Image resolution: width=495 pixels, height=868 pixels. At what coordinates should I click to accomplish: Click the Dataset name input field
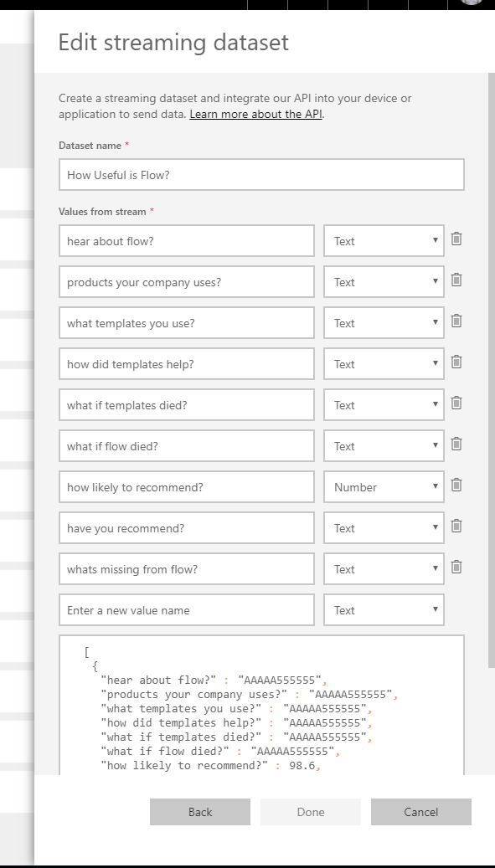261,175
